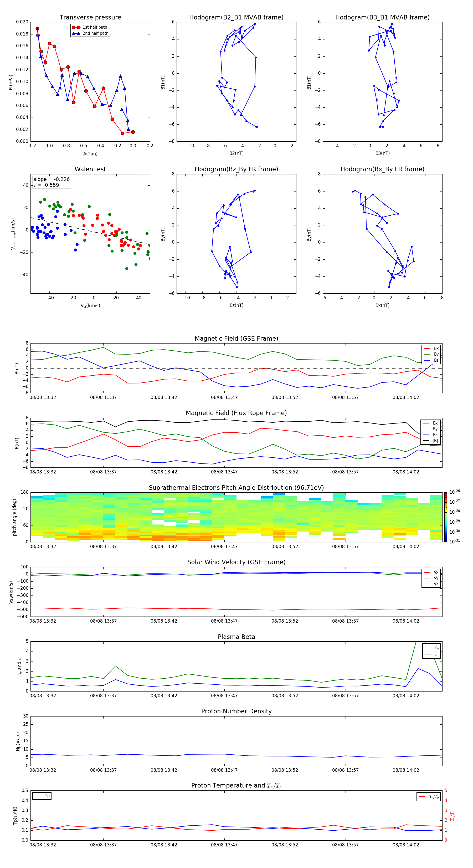Click the 'Magnetic Field (GSE Frame)' title
Image resolution: width=473 pixels, height=868 pixels.
[236, 339]
